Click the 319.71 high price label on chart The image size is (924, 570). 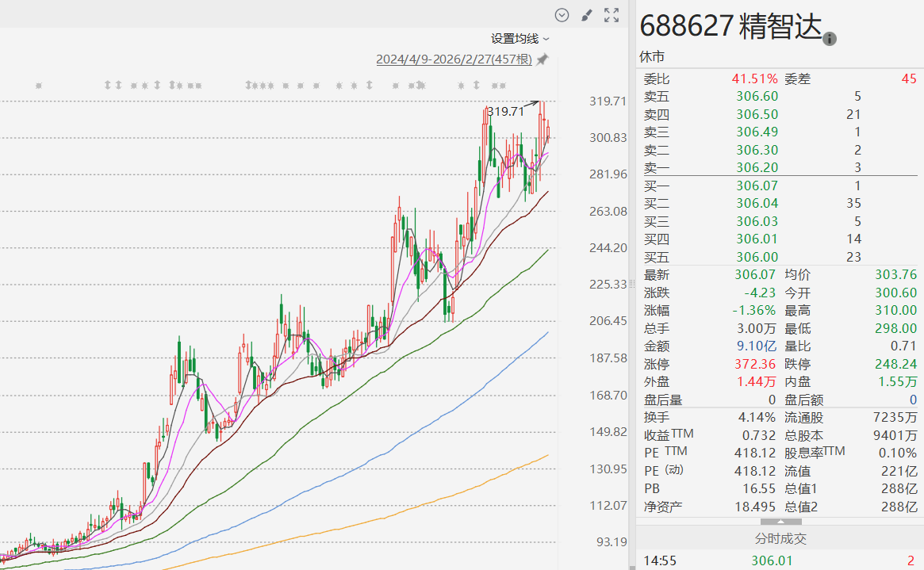[x=505, y=111]
